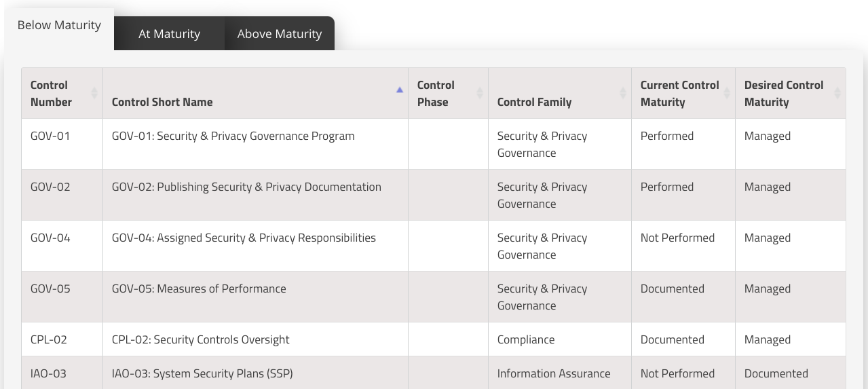Sort by Control Number column arrows
The width and height of the screenshot is (868, 389).
94,94
